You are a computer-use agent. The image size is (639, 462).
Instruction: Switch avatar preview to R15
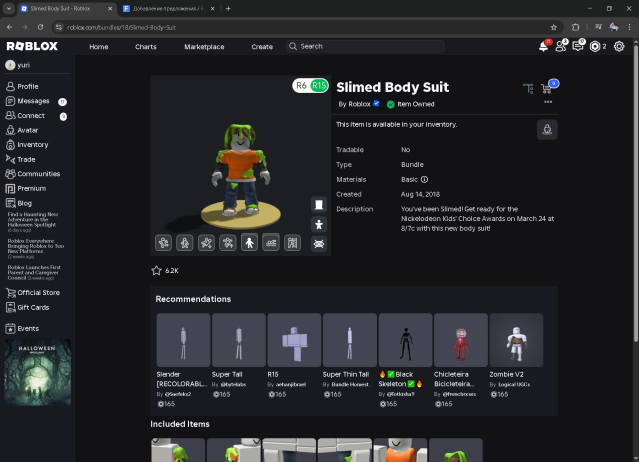pyautogui.click(x=319, y=86)
